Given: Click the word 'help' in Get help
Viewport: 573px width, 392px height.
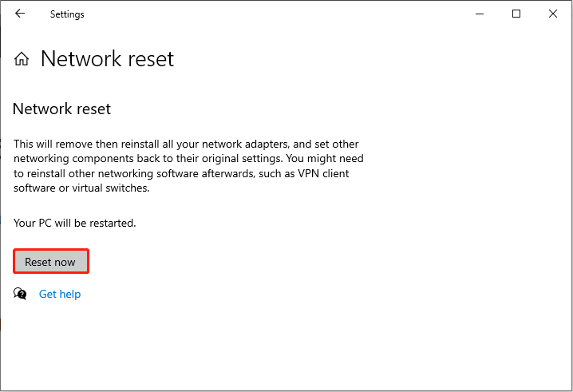Looking at the screenshot, I should click(x=69, y=294).
